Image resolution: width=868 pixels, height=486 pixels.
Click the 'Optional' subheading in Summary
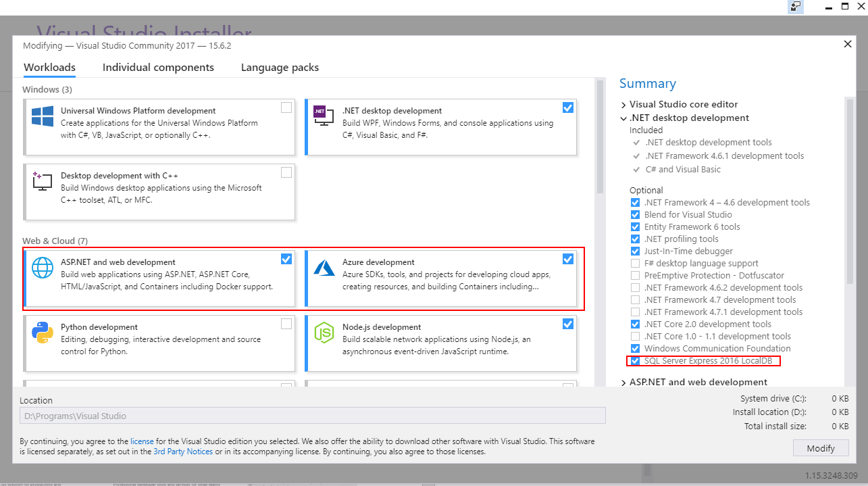tap(646, 191)
